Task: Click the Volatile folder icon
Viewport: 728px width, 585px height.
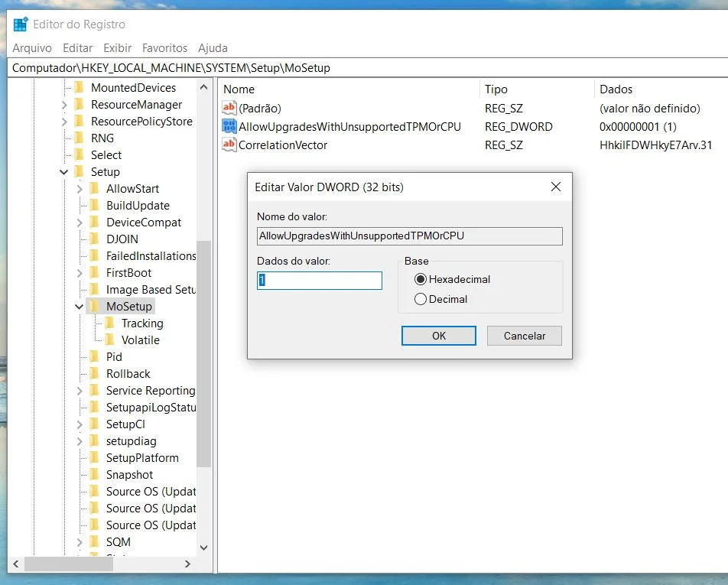Action: [109, 340]
